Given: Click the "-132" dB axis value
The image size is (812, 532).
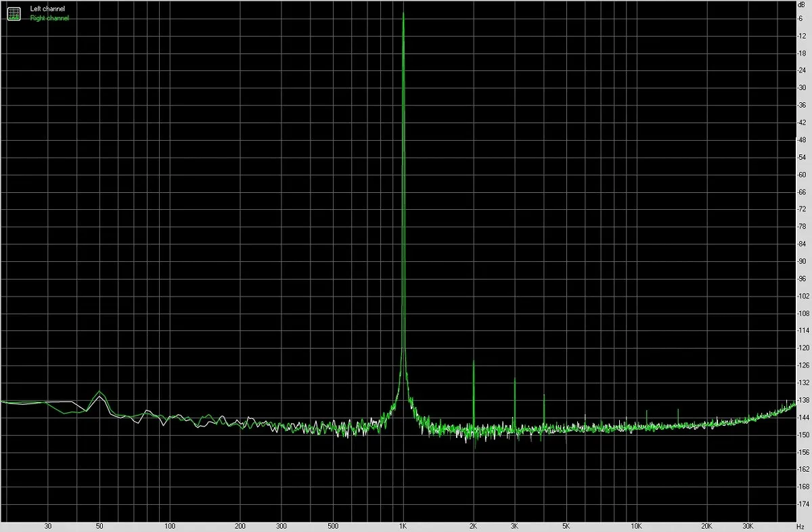Looking at the screenshot, I should [x=805, y=383].
